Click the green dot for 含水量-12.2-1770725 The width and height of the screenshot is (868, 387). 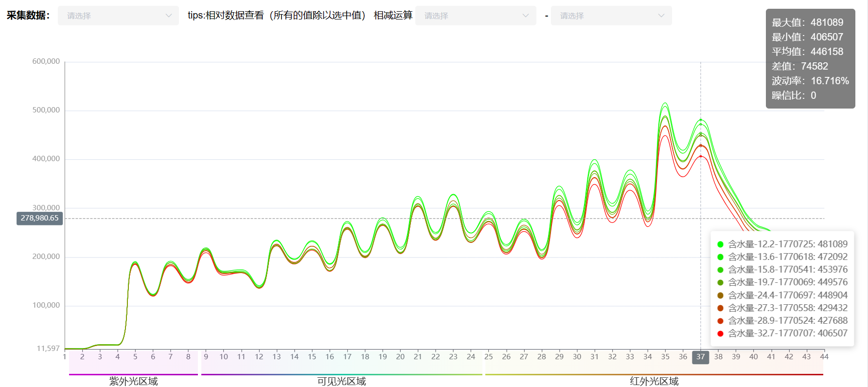[x=720, y=244]
